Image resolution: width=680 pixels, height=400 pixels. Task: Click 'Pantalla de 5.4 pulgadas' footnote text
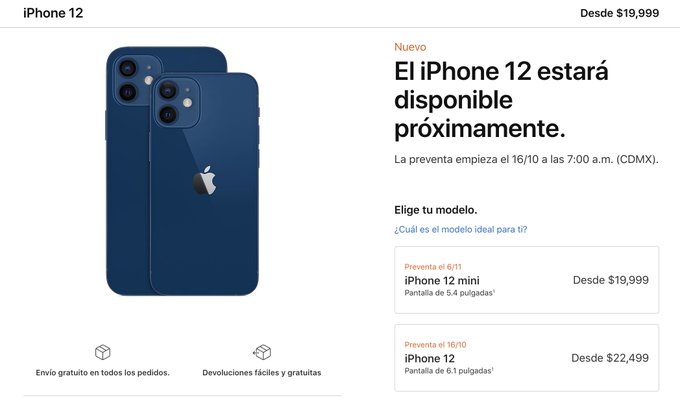point(450,293)
